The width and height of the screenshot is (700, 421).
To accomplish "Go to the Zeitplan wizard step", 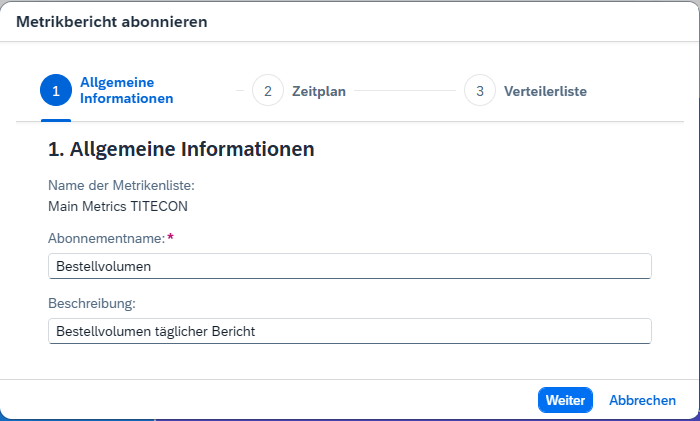I will coord(319,91).
